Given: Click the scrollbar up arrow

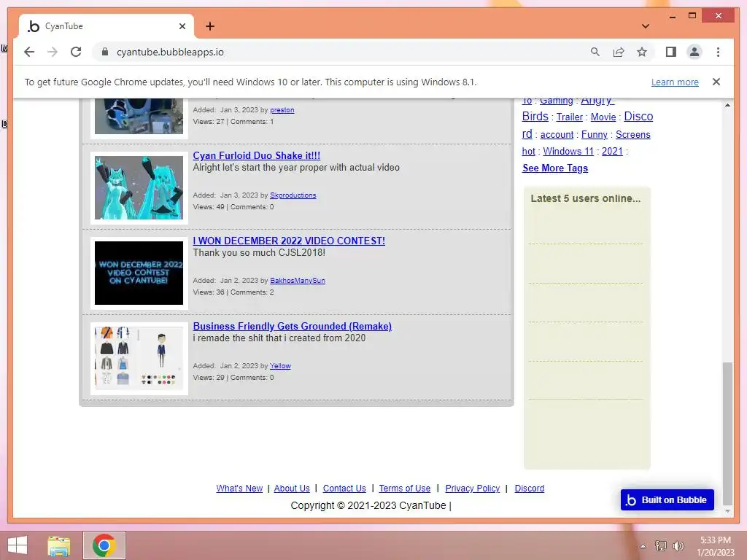Looking at the screenshot, I should (x=727, y=105).
